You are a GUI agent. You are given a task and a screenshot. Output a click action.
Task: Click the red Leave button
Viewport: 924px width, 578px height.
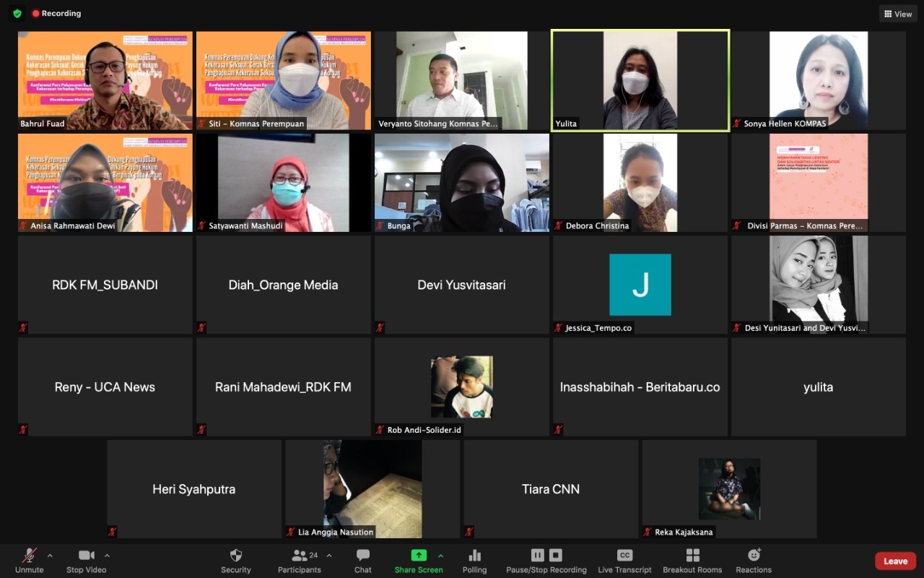pyautogui.click(x=895, y=561)
